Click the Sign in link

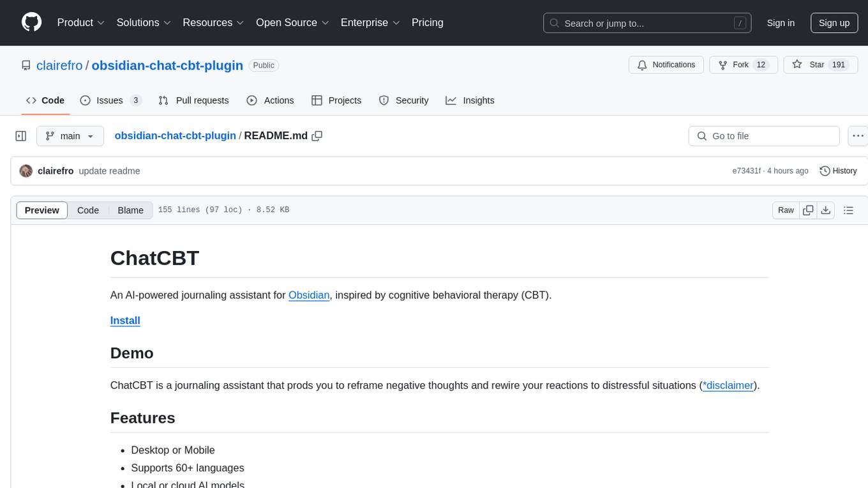coord(781,23)
